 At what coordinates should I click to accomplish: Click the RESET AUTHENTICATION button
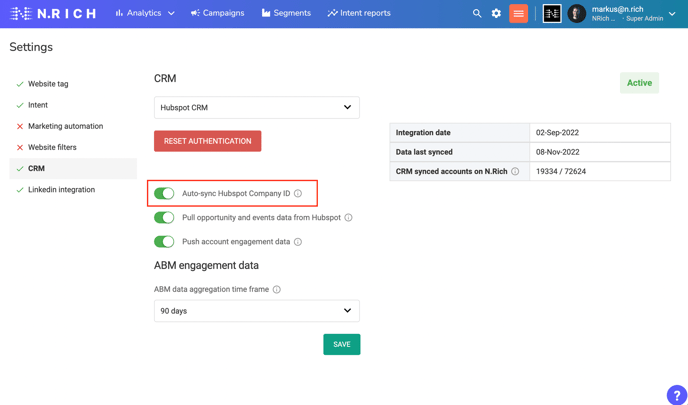click(208, 141)
